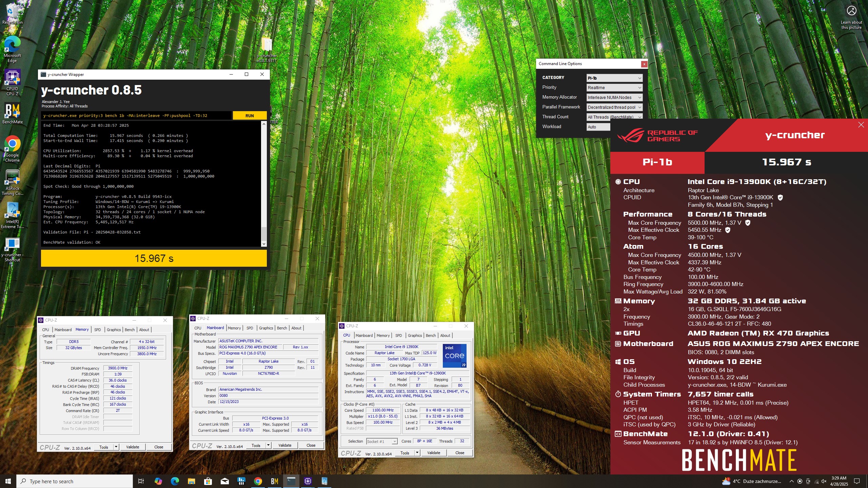Switch to Bench tab in CPU-Z Memory window
The width and height of the screenshot is (868, 488).
point(130,330)
